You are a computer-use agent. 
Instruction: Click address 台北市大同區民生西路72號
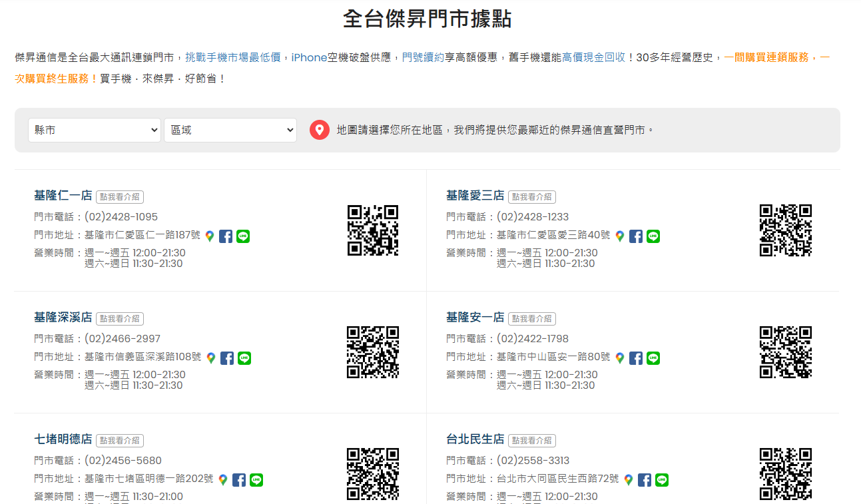[x=558, y=479]
